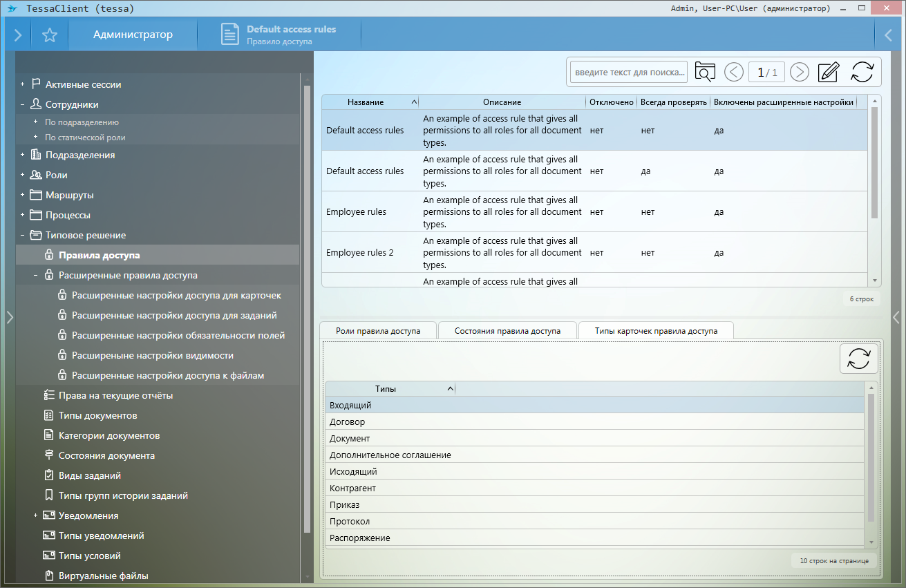Open the favorites star icon
The image size is (906, 588).
pyautogui.click(x=50, y=35)
